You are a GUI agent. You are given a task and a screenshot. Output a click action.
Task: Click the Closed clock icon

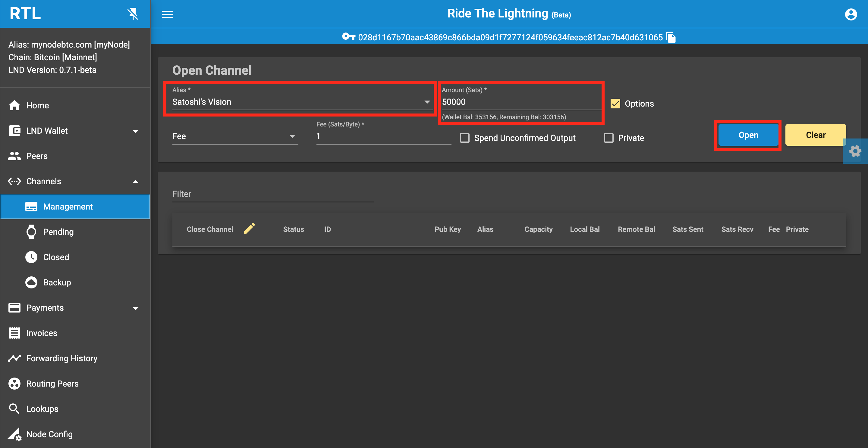click(x=31, y=257)
